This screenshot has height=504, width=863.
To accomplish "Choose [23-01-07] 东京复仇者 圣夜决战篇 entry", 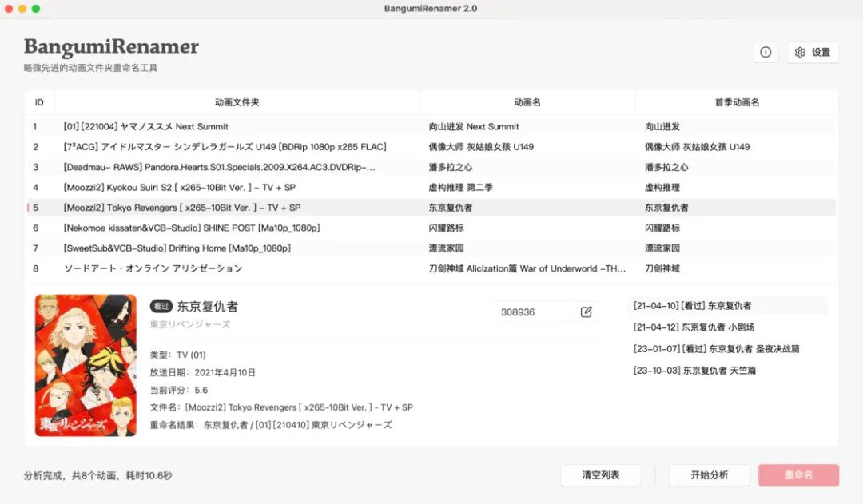I will click(727, 349).
